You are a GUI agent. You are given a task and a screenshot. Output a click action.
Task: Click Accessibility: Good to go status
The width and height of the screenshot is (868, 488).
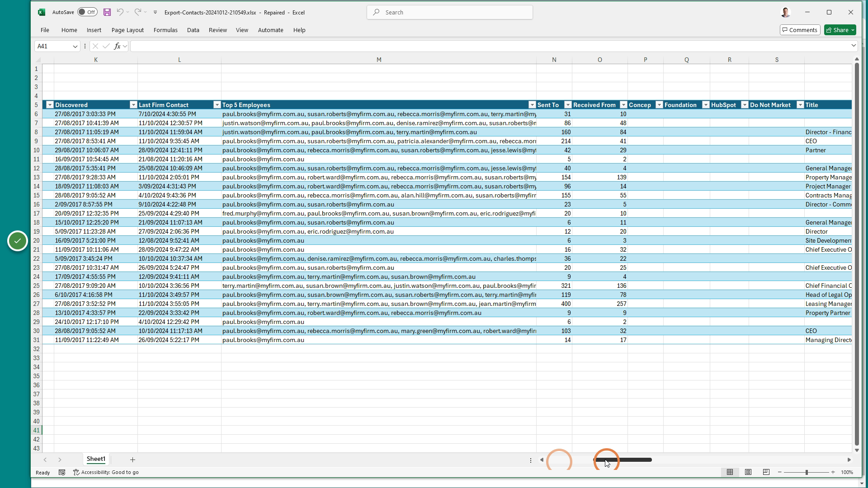pos(106,472)
